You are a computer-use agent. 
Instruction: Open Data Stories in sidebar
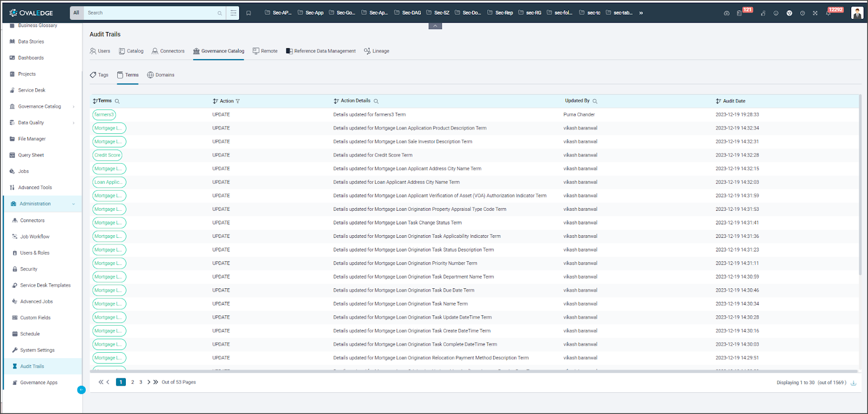click(x=31, y=42)
